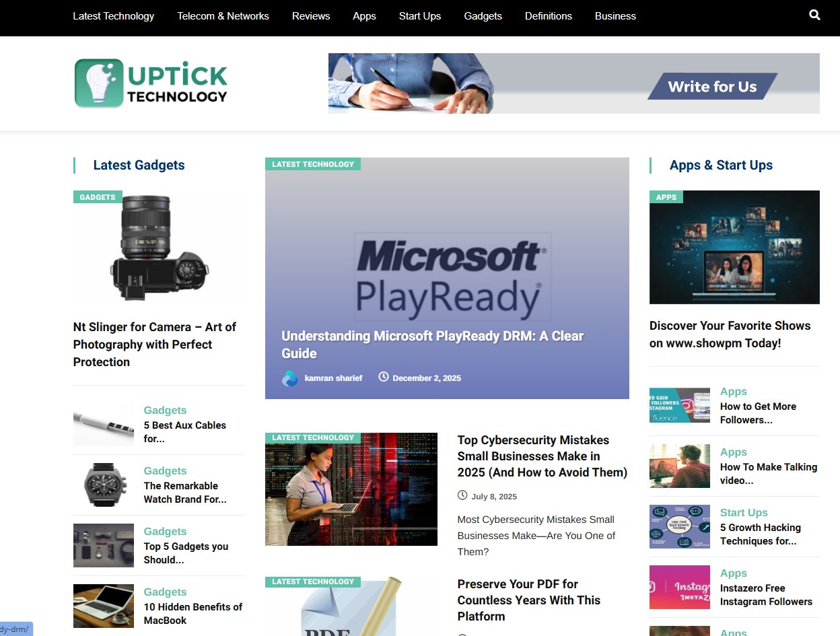Open 5 Growth Hacking Techniques article
Viewport: 840px width, 636px height.
pyautogui.click(x=760, y=534)
